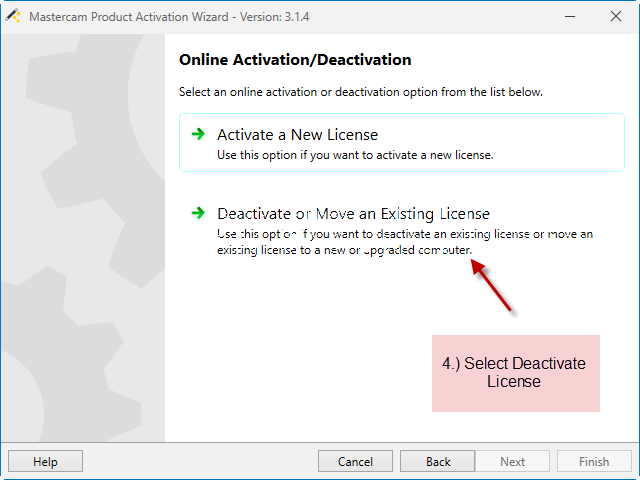Click the 'upgraded computer' description text
Viewport: 640px width, 480px height.
click(418, 250)
